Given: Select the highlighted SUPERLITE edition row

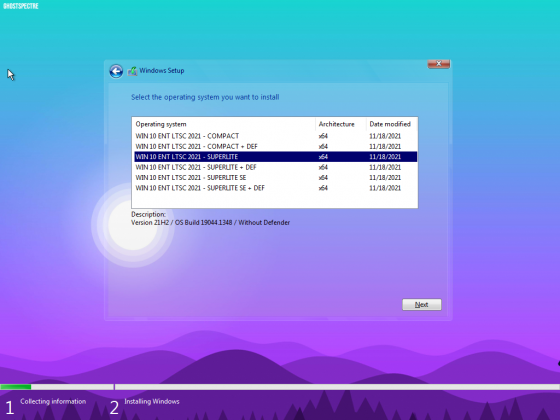Looking at the screenshot, I should [x=275, y=157].
